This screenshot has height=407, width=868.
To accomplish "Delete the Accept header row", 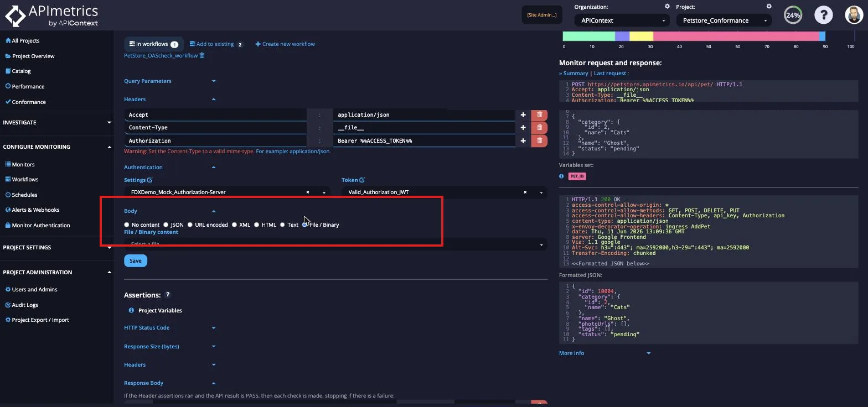I will pos(539,115).
